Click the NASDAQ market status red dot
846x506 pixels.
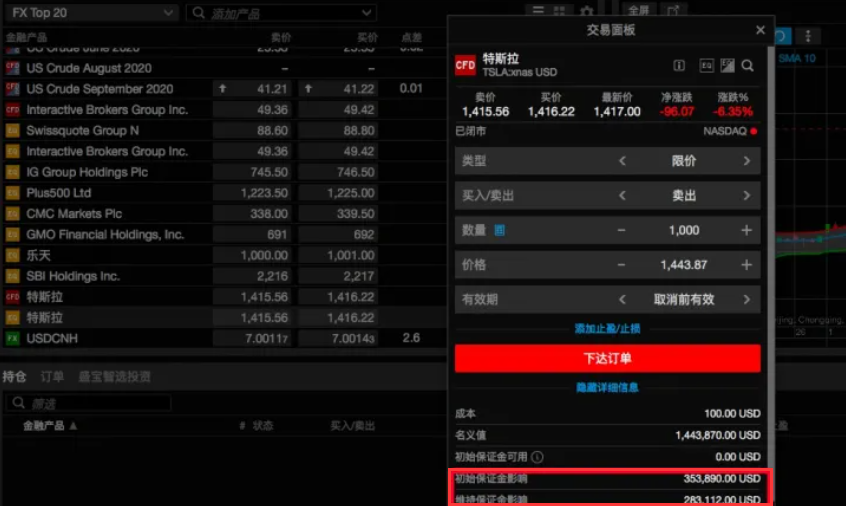tap(753, 131)
